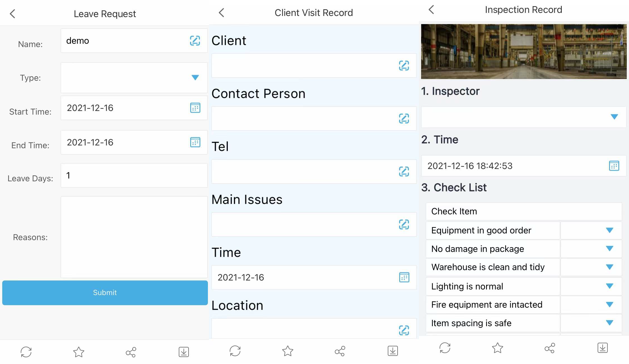Screen dimensions: 629x364
Task: Open the calendar icon for End Time
Action: coord(196,143)
